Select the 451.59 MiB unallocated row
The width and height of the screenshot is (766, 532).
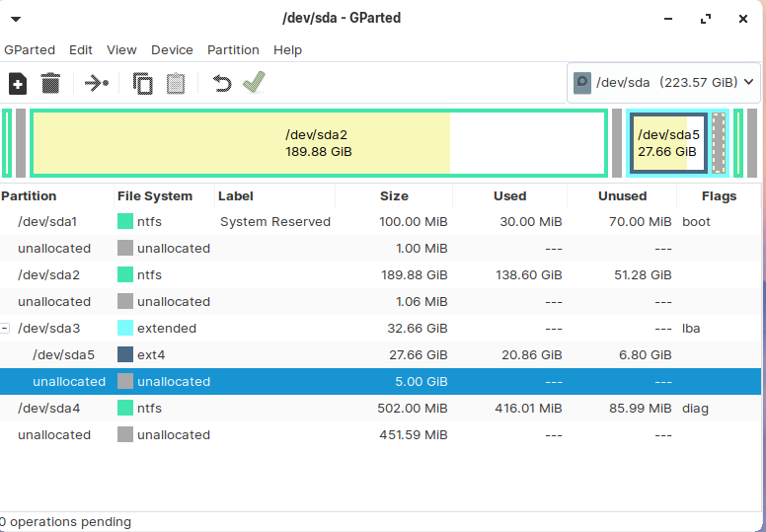[380, 435]
